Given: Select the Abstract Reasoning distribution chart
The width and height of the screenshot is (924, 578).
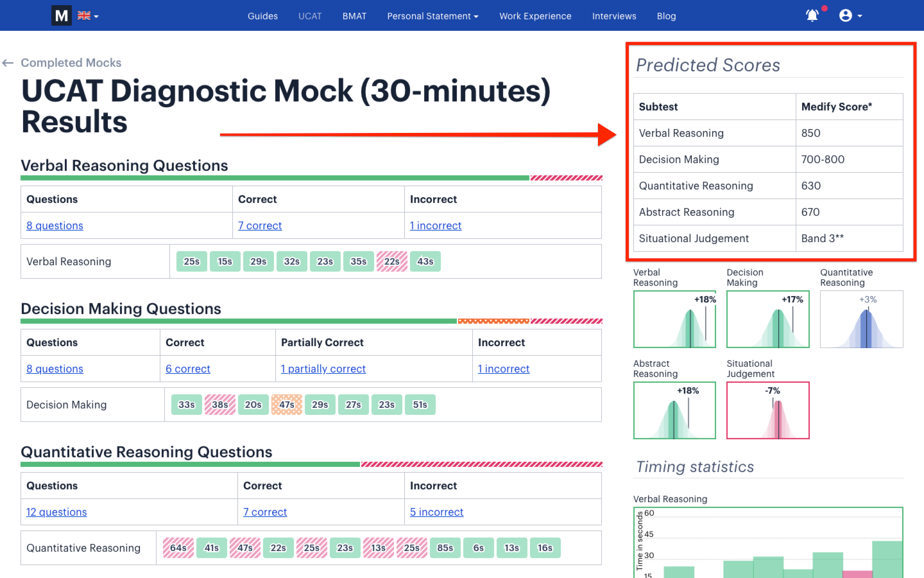Looking at the screenshot, I should point(674,410).
